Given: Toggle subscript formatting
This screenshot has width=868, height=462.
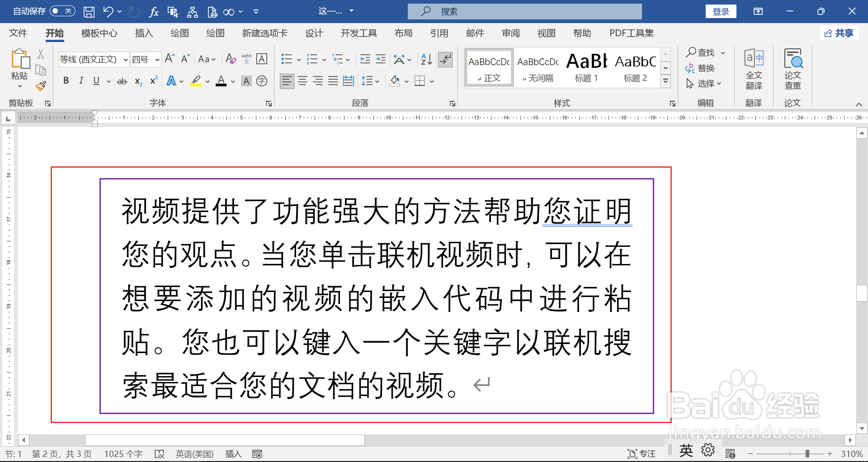Looking at the screenshot, I should (x=138, y=81).
